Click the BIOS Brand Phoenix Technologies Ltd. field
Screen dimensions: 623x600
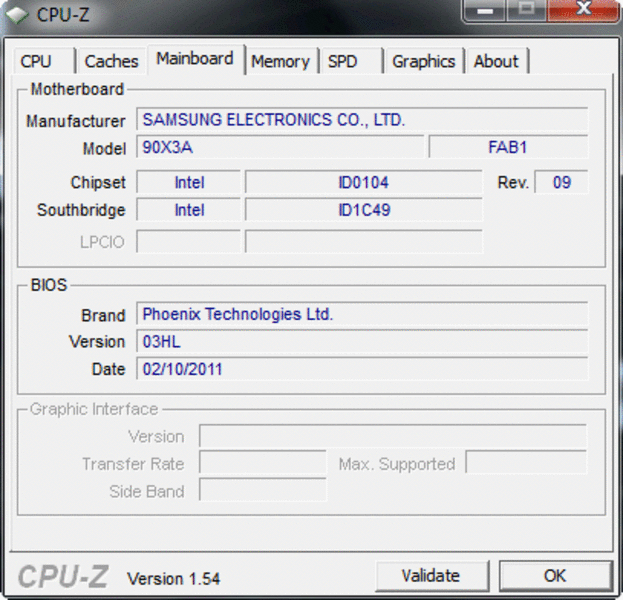362,314
